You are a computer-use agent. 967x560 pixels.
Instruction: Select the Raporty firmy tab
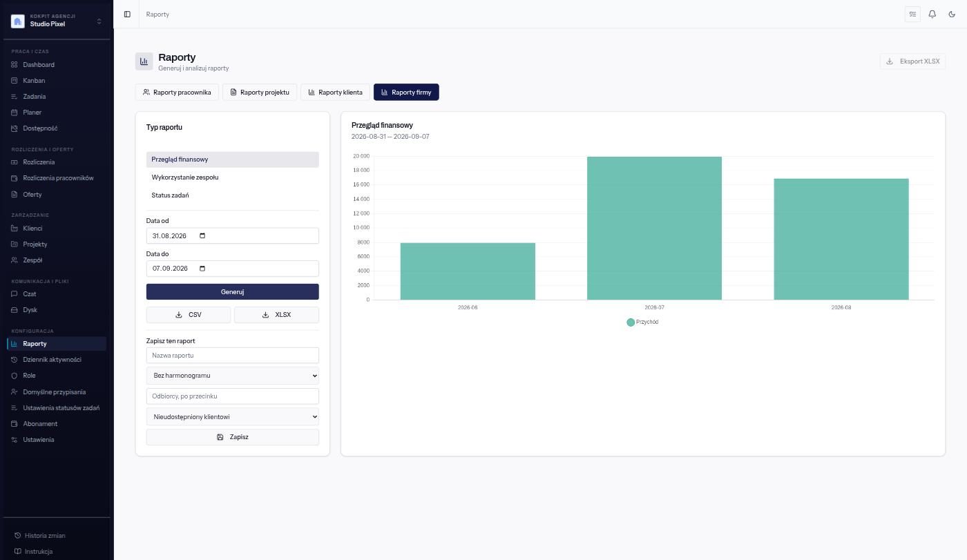(406, 93)
